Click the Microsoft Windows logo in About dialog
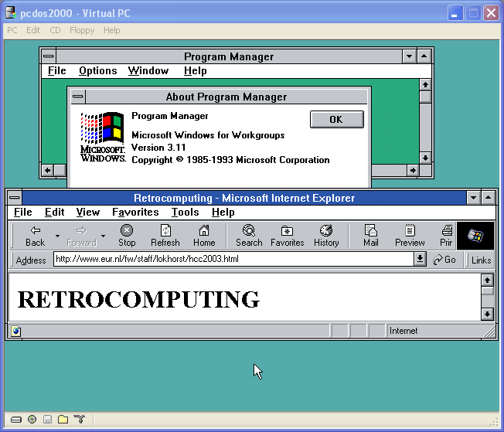 (103, 137)
